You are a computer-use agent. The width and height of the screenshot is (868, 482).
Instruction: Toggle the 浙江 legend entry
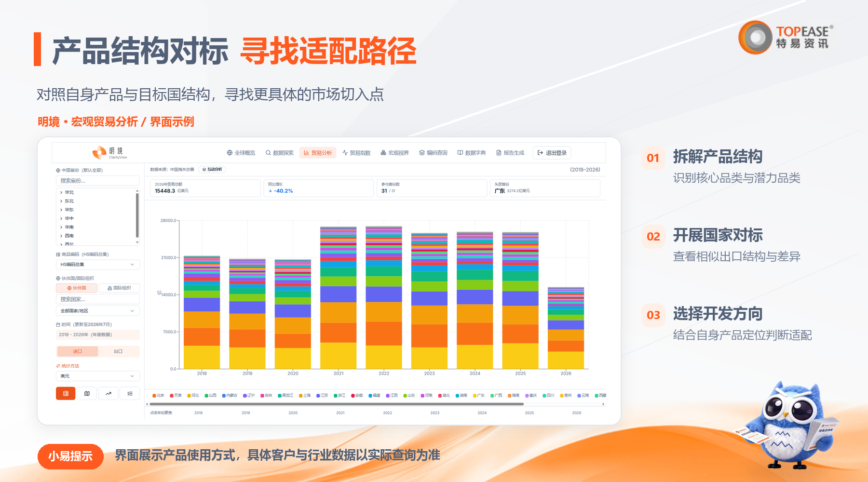[x=339, y=395]
